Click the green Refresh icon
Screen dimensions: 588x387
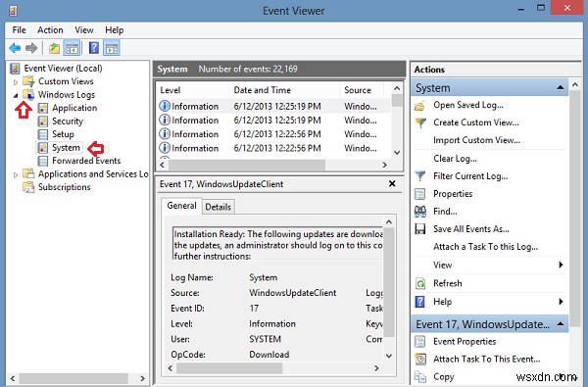420,283
